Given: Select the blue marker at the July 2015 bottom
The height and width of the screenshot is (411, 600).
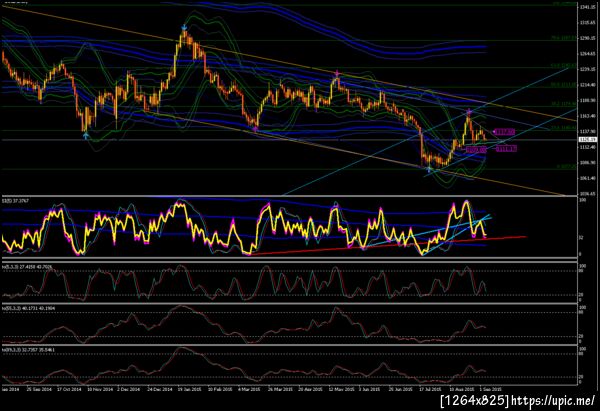Looking at the screenshot, I should pyautogui.click(x=429, y=170).
